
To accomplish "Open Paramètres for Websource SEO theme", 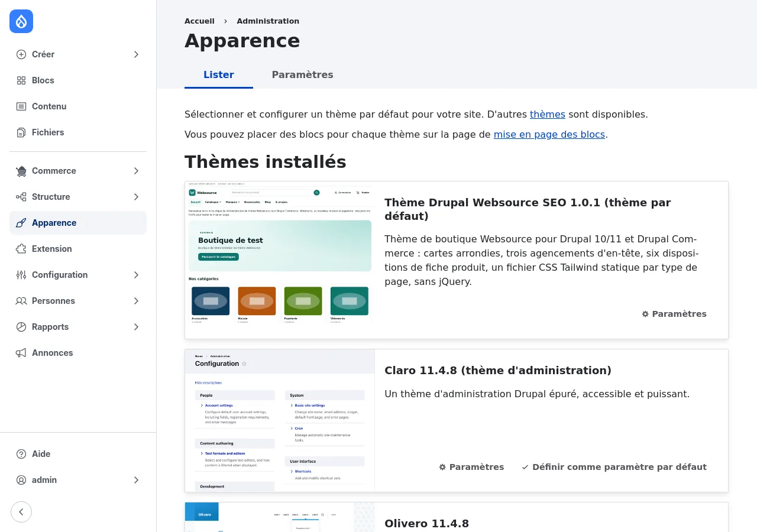I will 674,314.
